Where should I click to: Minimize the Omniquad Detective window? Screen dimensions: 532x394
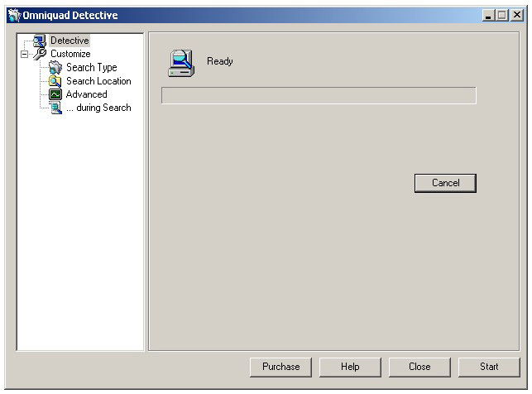click(489, 15)
